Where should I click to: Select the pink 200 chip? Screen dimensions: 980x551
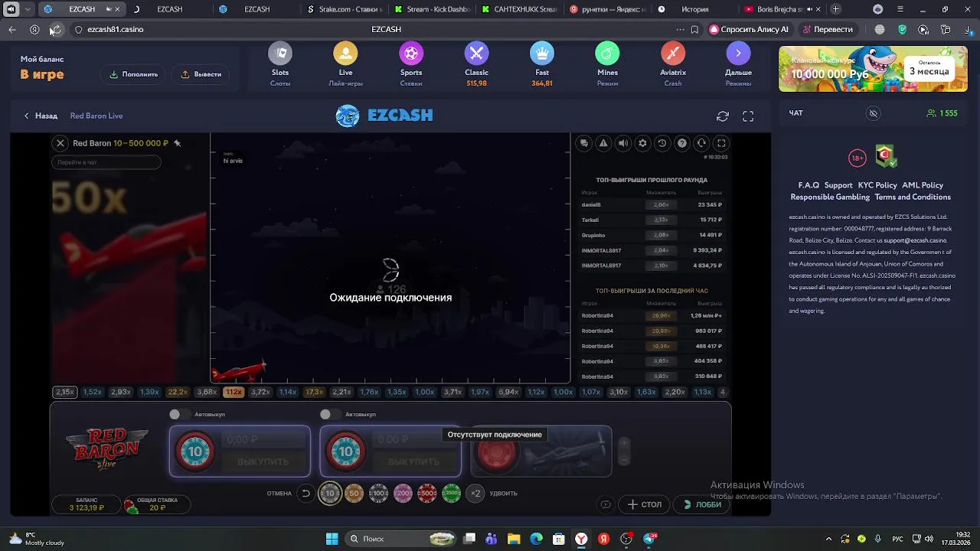tap(403, 494)
